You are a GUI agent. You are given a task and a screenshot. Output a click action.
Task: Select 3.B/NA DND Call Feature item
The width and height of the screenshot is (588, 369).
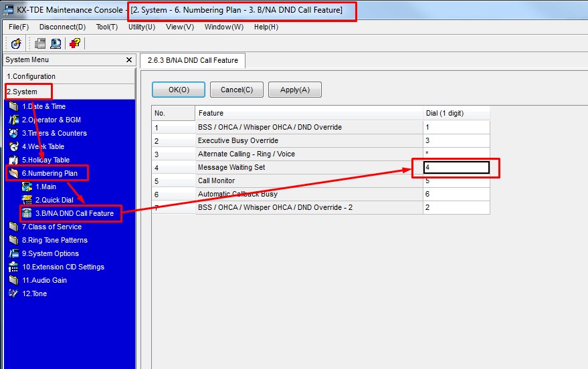[74, 213]
